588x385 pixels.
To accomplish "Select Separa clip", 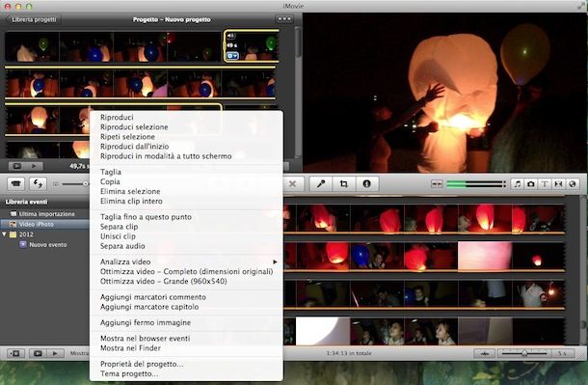I will 119,227.
